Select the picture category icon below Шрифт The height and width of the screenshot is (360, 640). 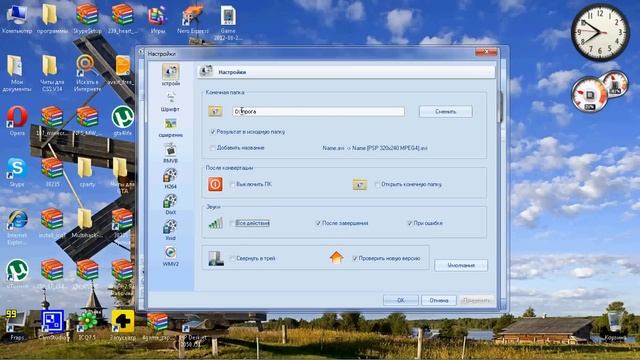pyautogui.click(x=171, y=127)
